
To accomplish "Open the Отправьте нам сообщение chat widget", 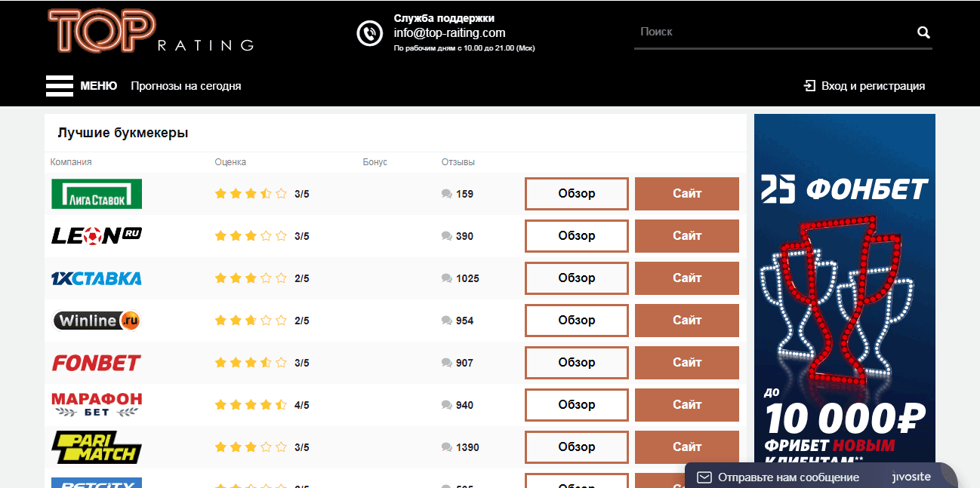I will pyautogui.click(x=787, y=477).
